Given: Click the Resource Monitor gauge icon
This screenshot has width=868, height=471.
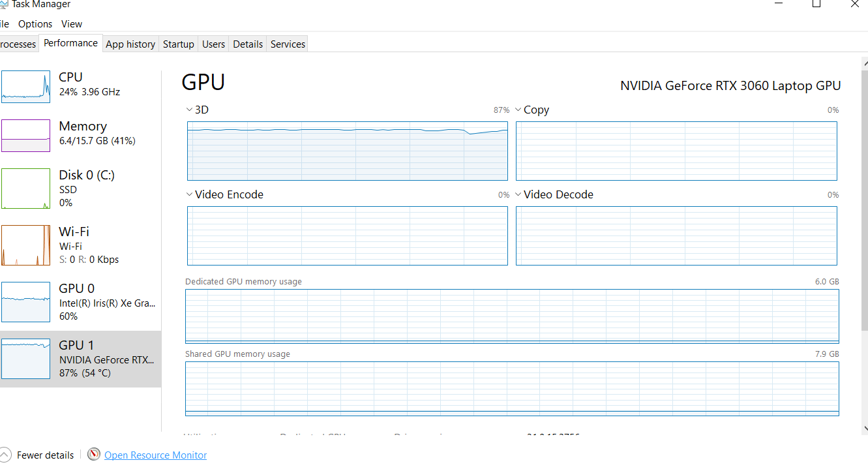Looking at the screenshot, I should tap(94, 455).
